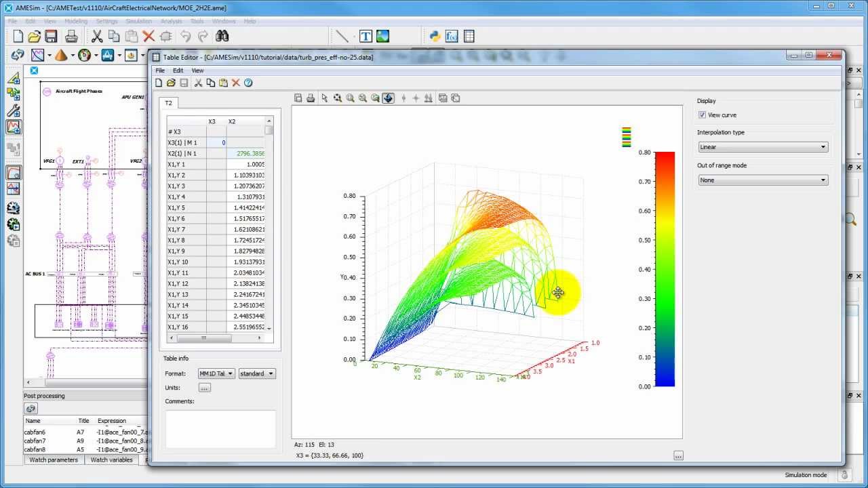
Task: Click Zoom in magnifier above plot
Action: click(350, 98)
